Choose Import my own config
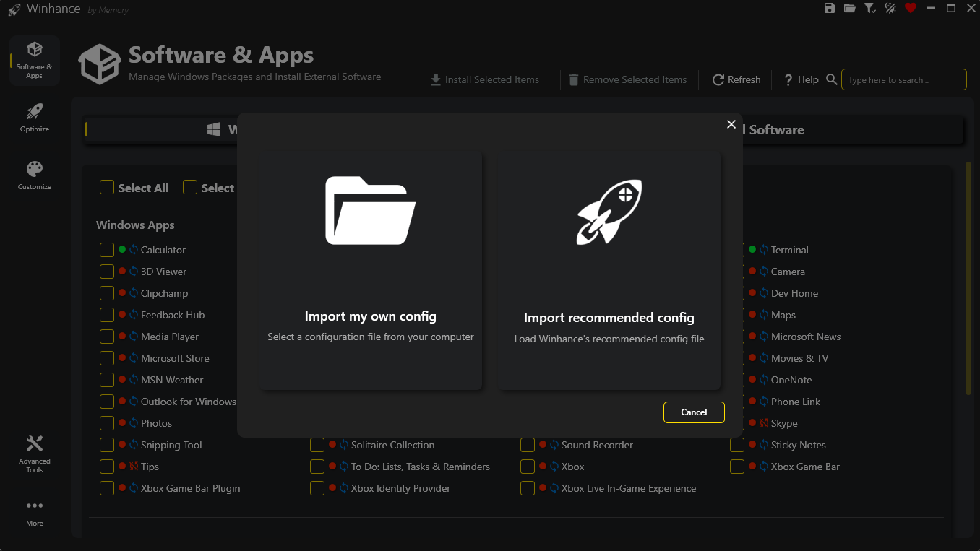This screenshot has height=551, width=980. 371,271
